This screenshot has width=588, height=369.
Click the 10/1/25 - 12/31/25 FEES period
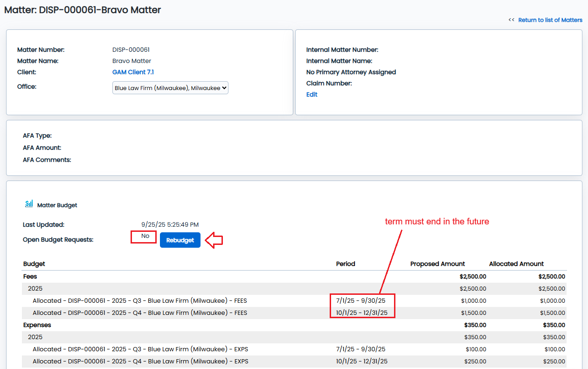click(x=362, y=313)
